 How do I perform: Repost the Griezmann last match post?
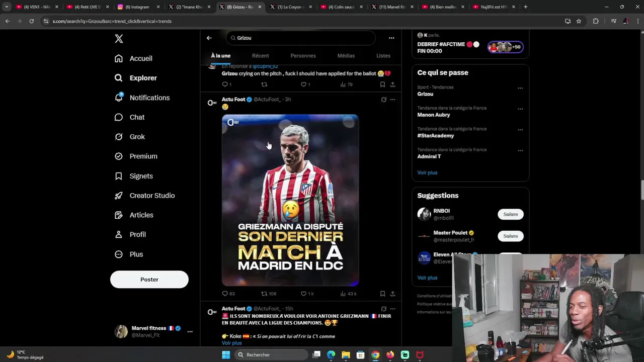coord(269,294)
